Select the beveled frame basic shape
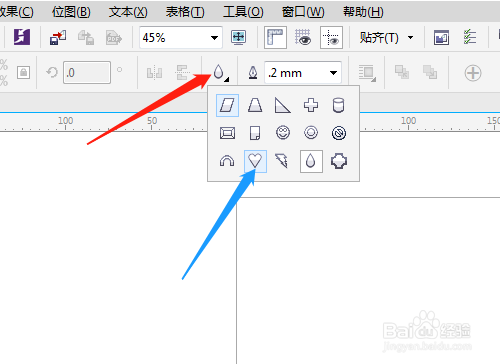500x364 pixels. coord(227,133)
